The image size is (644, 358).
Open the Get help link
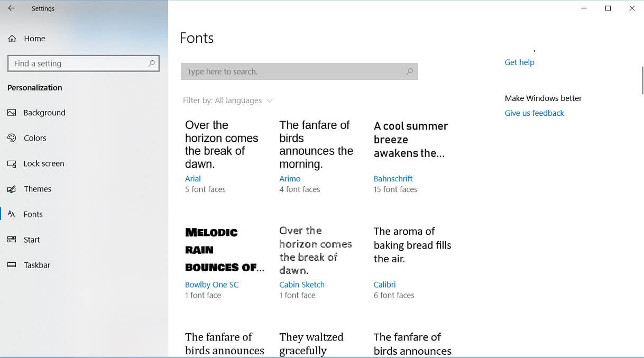click(519, 62)
